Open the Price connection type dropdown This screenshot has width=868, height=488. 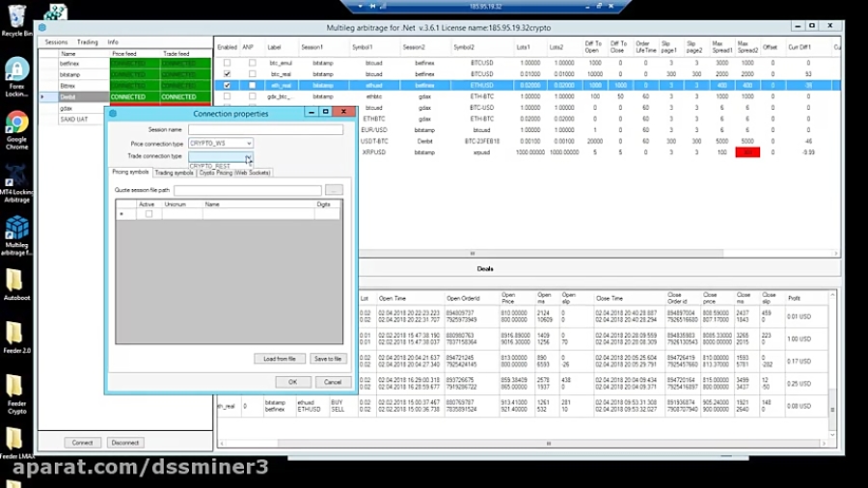(x=221, y=144)
